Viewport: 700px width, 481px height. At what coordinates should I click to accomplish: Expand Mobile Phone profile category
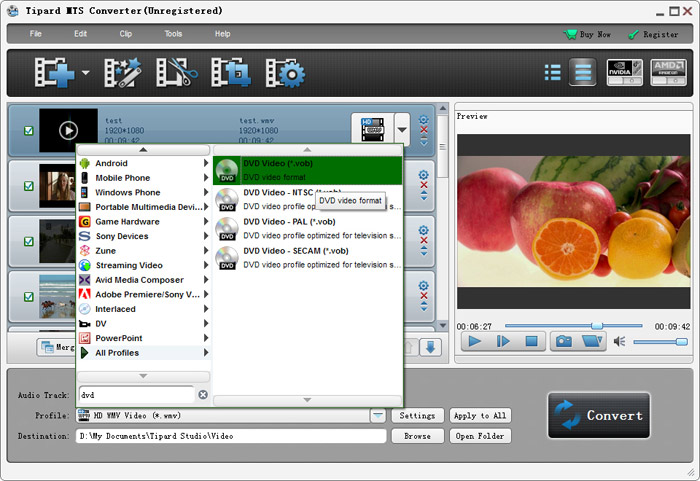(x=143, y=178)
